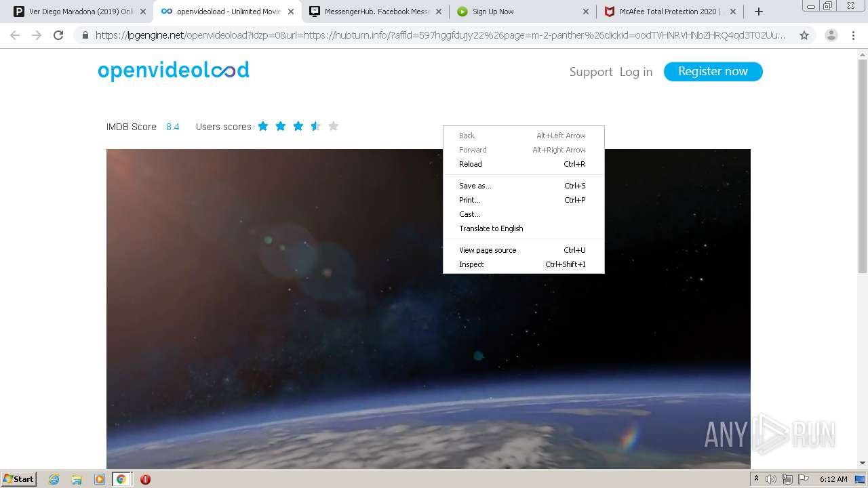Viewport: 868px width, 488px height.
Task: Click the page vertical scrollbar
Action: point(863,166)
